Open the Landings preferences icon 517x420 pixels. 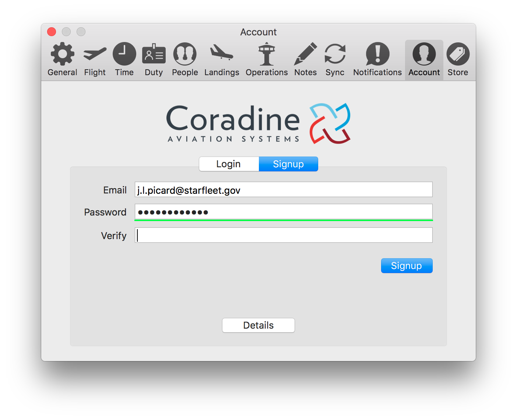(222, 53)
